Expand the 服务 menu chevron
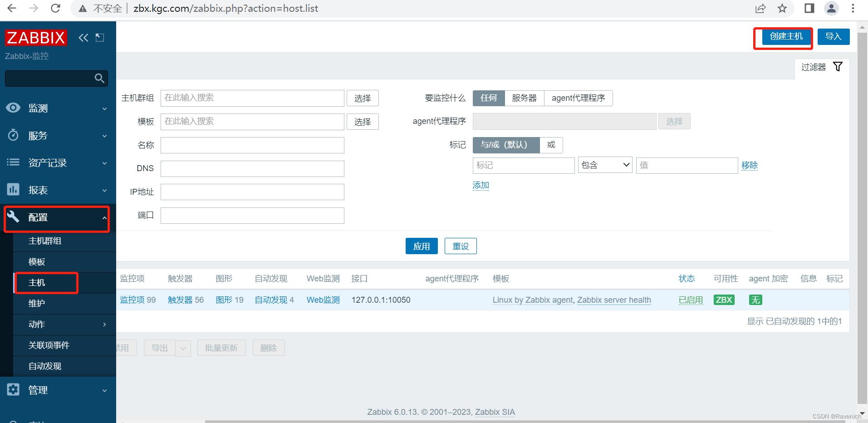This screenshot has height=423, width=868. click(104, 136)
